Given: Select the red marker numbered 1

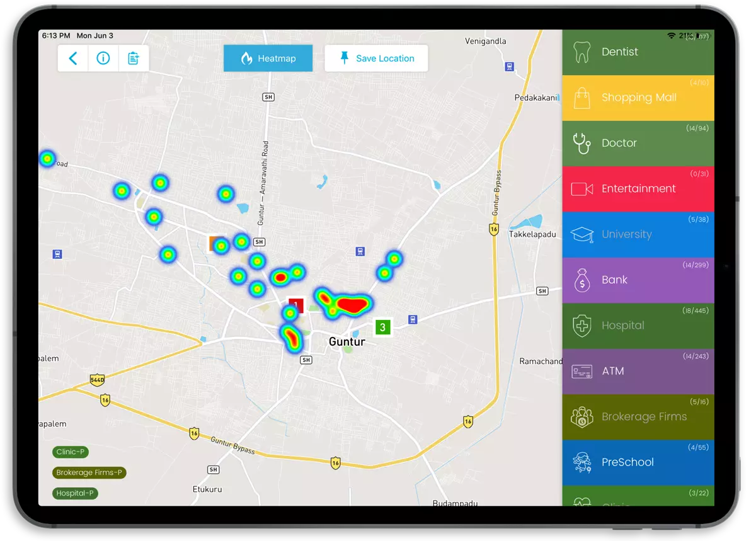Looking at the screenshot, I should (x=296, y=306).
